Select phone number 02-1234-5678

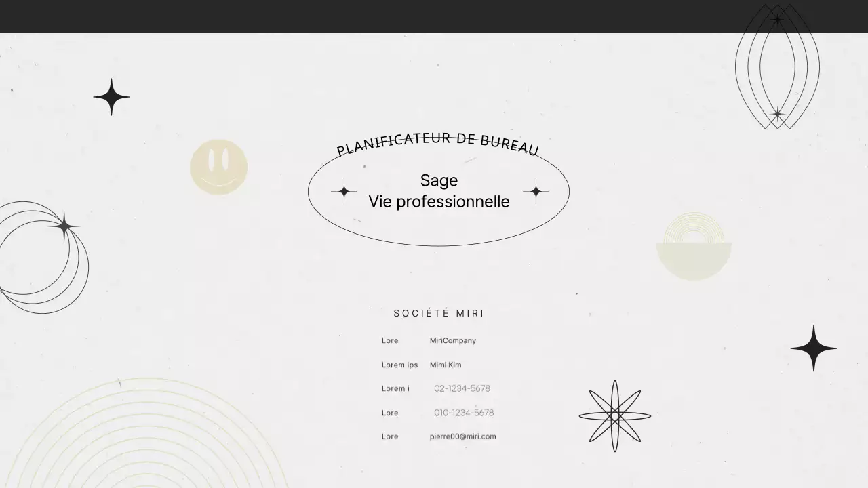click(x=462, y=388)
